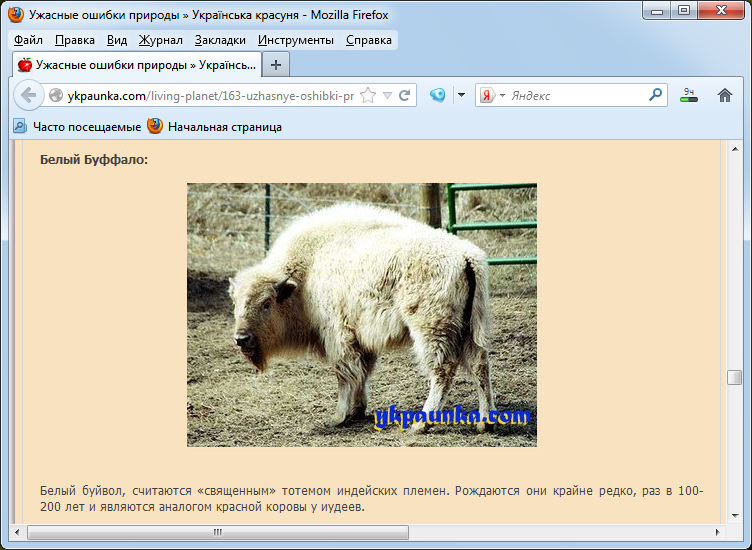The width and height of the screenshot is (752, 550).
Task: Click the white buffalo image
Action: click(x=361, y=314)
